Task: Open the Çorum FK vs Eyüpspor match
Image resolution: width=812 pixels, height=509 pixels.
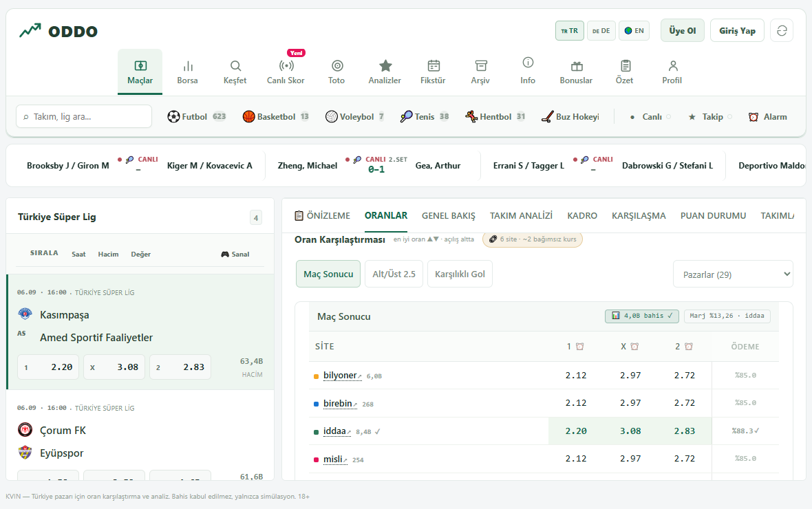Action: pyautogui.click(x=140, y=435)
